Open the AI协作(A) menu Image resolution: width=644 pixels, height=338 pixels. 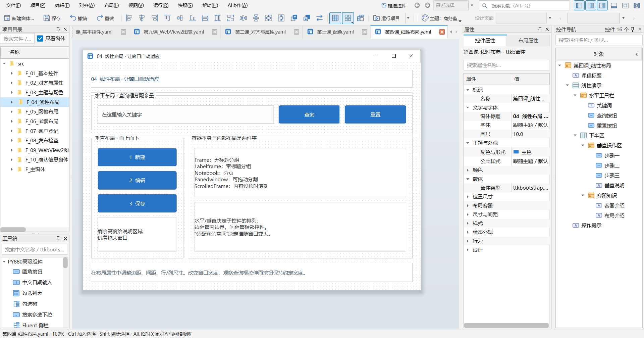point(237,5)
